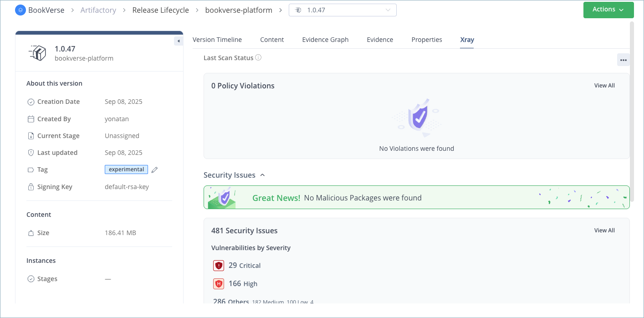
Task: Open the Evidence tab
Action: (380, 40)
